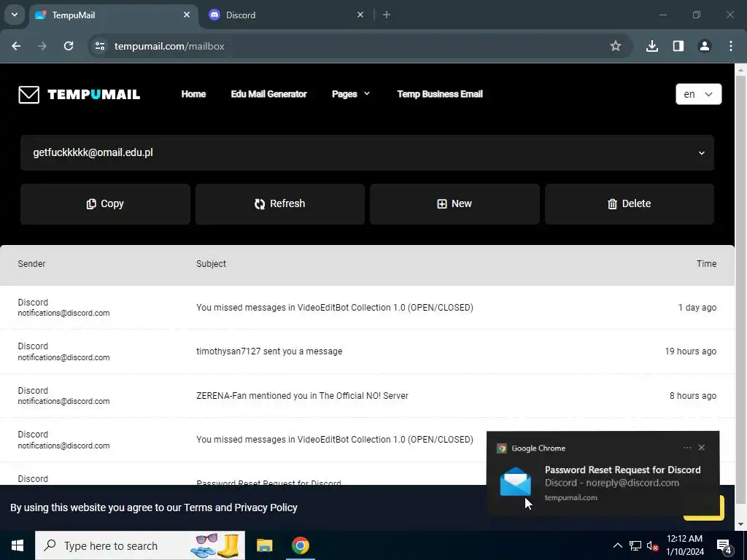Go back with the browser back arrow
This screenshot has height=560, width=747.
[16, 46]
